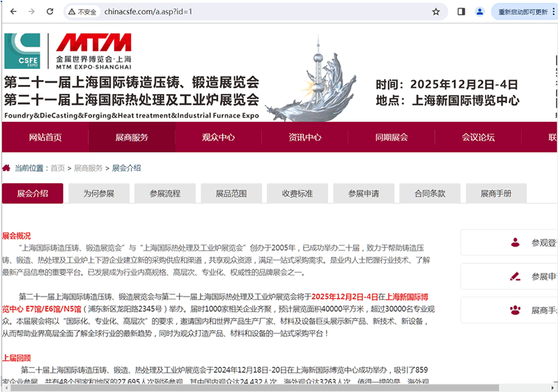Select the 合同条款 tab
Viewport: 558px width, 392px height.
coord(430,194)
